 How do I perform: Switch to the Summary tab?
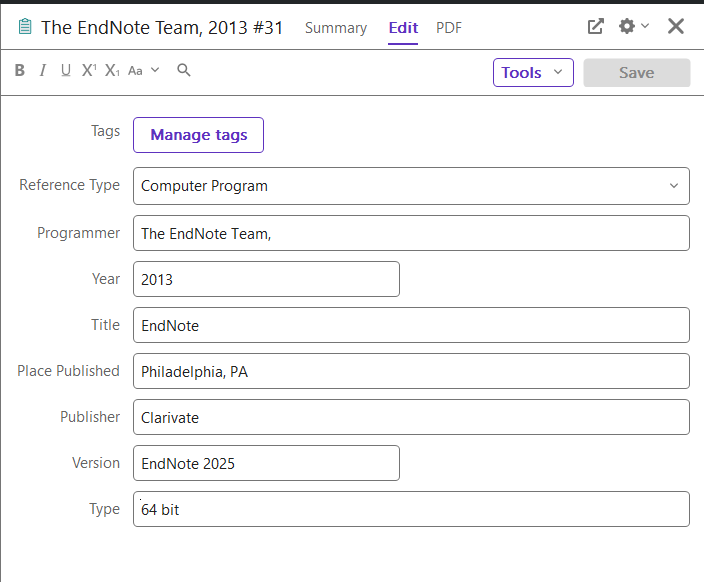[x=336, y=28]
